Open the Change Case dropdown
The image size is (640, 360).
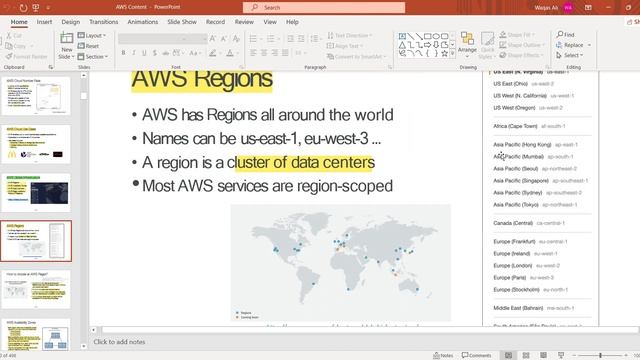[x=195, y=53]
